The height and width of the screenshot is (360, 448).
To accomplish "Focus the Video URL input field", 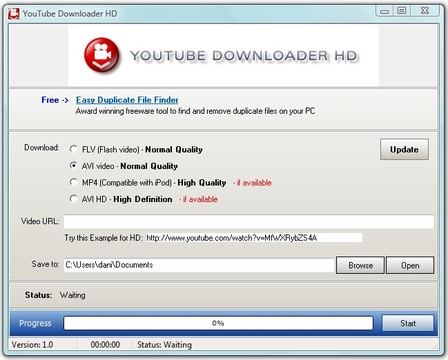I will click(249, 222).
